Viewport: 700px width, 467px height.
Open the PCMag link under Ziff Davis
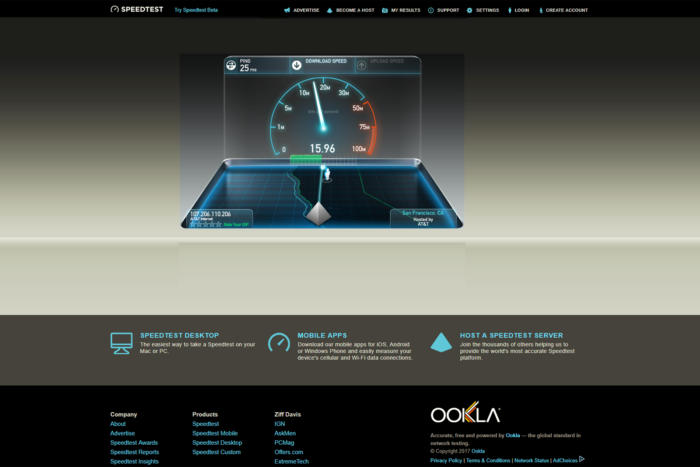coord(285,442)
